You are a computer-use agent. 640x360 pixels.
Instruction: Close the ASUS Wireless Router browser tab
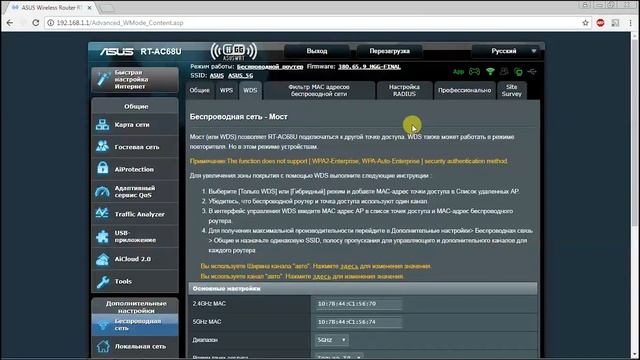tap(89, 7)
